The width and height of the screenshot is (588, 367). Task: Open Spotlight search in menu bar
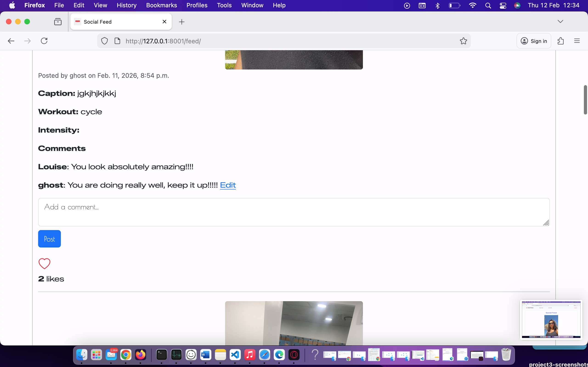pyautogui.click(x=488, y=5)
